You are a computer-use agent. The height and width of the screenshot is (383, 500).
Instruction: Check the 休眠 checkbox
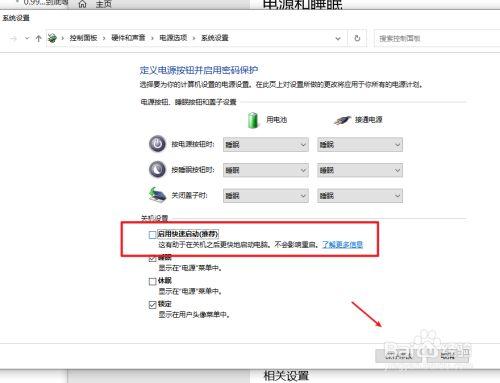152,282
